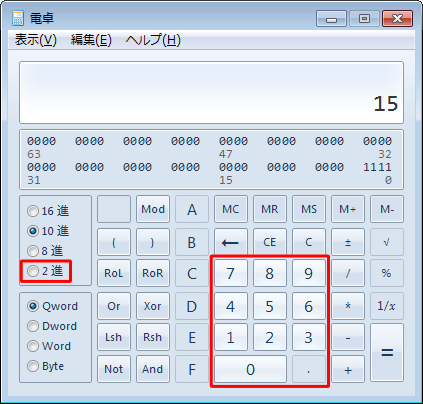Click the number 7 key
This screenshot has height=404, width=423.
coord(231,273)
